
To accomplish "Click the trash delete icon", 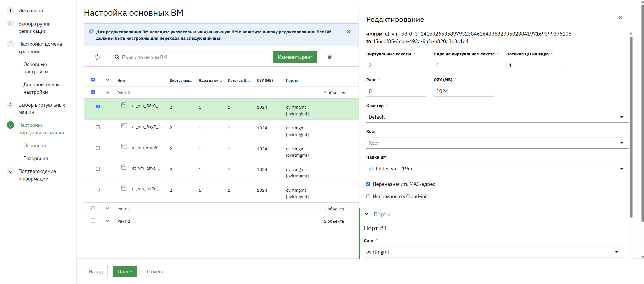I will click(329, 57).
